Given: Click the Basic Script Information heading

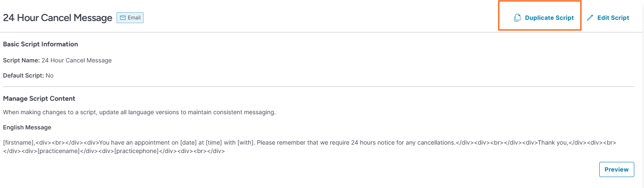Looking at the screenshot, I should (x=41, y=44).
